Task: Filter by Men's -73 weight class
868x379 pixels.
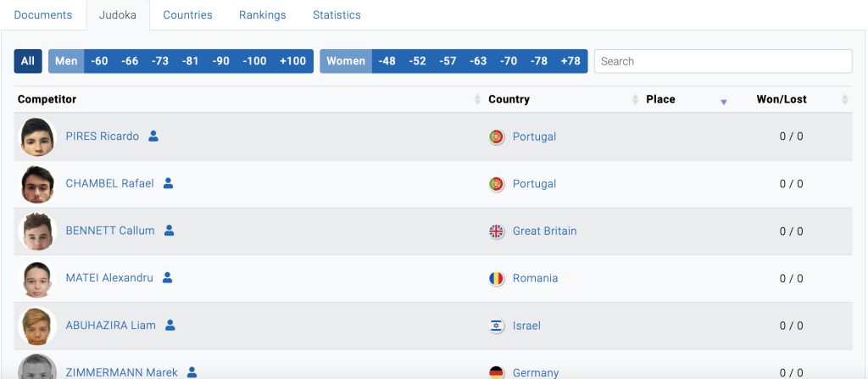Action: [x=160, y=61]
